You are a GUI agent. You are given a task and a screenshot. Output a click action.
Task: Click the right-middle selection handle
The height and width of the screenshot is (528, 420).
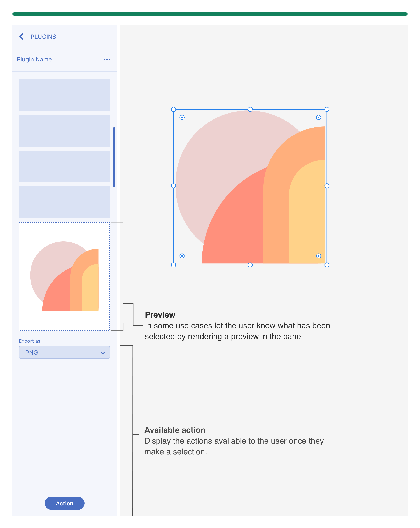pos(327,186)
